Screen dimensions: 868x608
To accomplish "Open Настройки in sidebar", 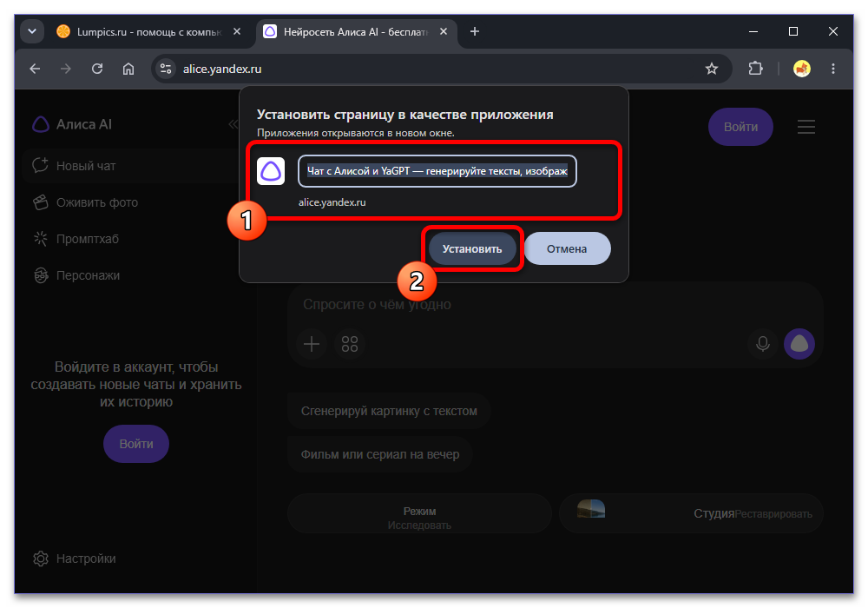I will tap(75, 558).
